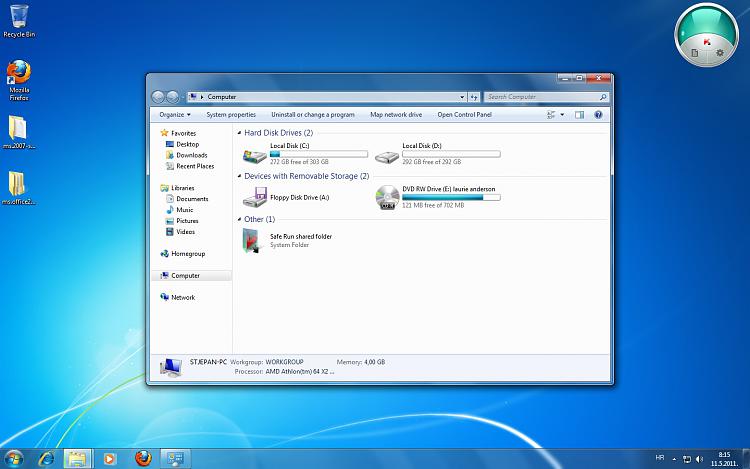The height and width of the screenshot is (469, 750).
Task: Click the Back navigation arrow
Action: click(x=158, y=97)
